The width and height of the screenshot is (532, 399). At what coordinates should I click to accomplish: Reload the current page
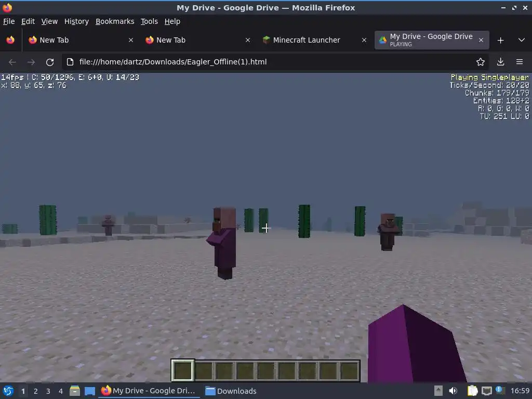pos(50,62)
